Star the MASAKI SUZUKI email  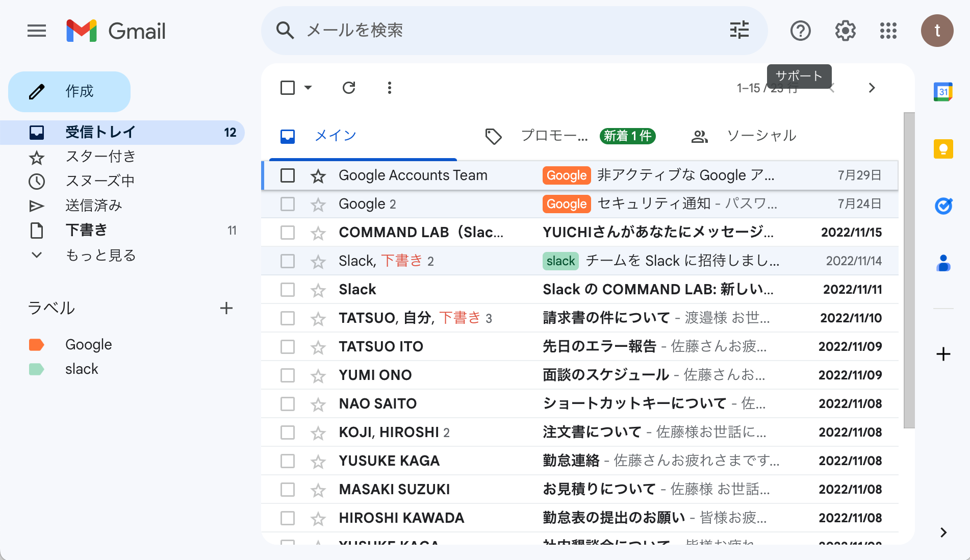point(318,490)
